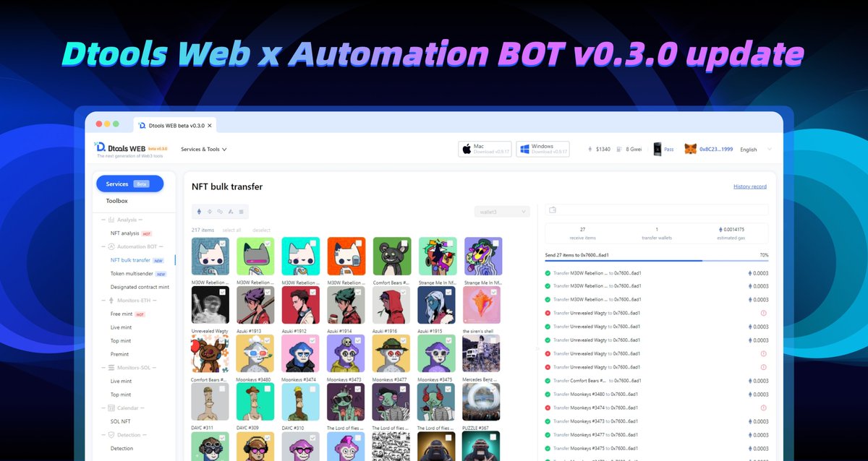Toggle the checkbox on the siren's shell NFT
The height and width of the screenshot is (461, 868).
pyautogui.click(x=494, y=293)
